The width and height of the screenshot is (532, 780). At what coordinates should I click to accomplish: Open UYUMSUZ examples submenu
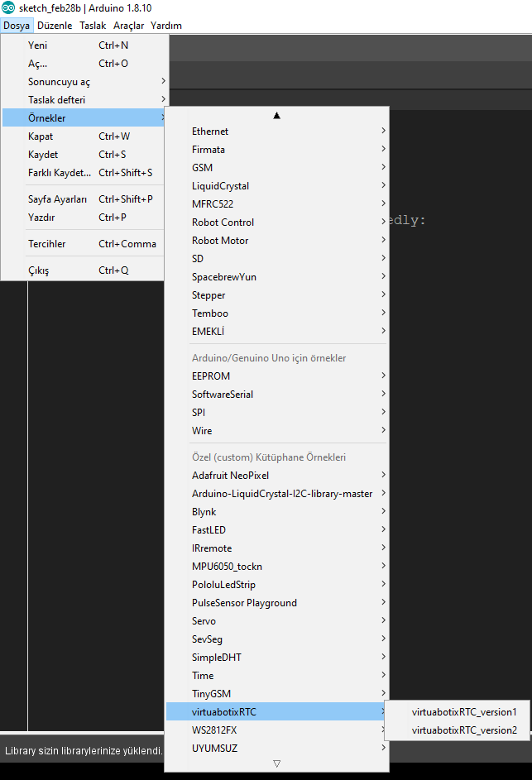276,749
